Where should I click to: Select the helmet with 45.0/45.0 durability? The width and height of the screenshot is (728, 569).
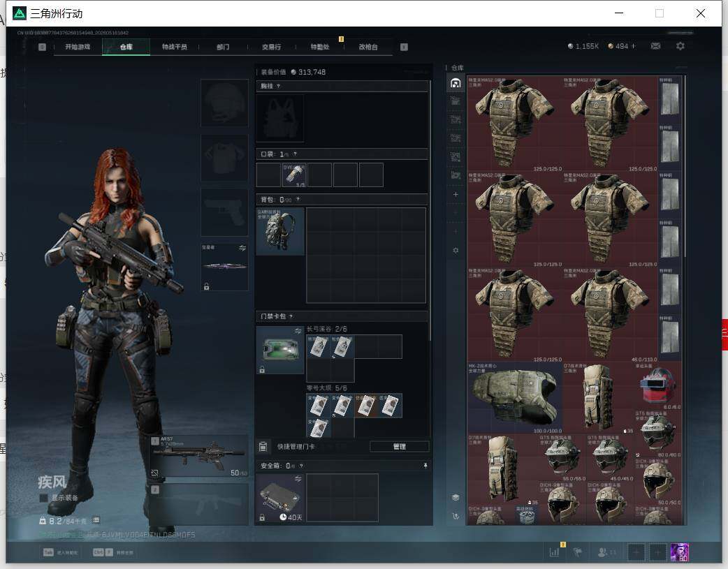[x=610, y=458]
